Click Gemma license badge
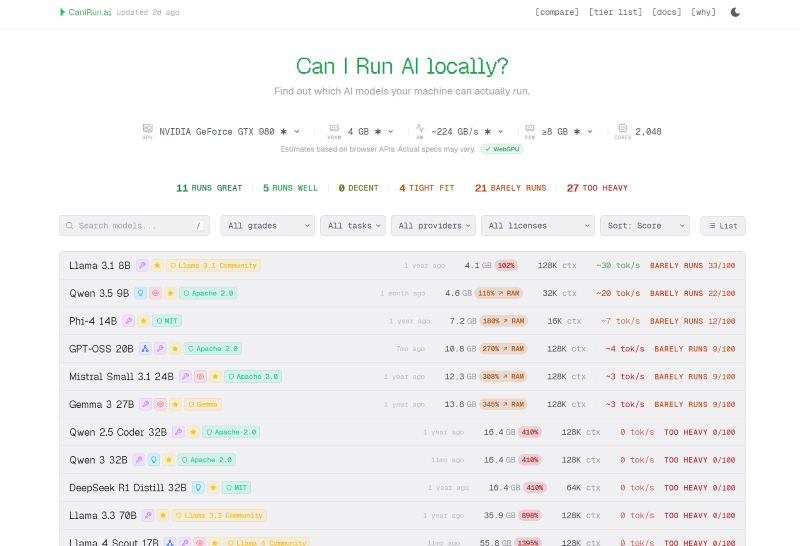800x546 pixels. 203,404
